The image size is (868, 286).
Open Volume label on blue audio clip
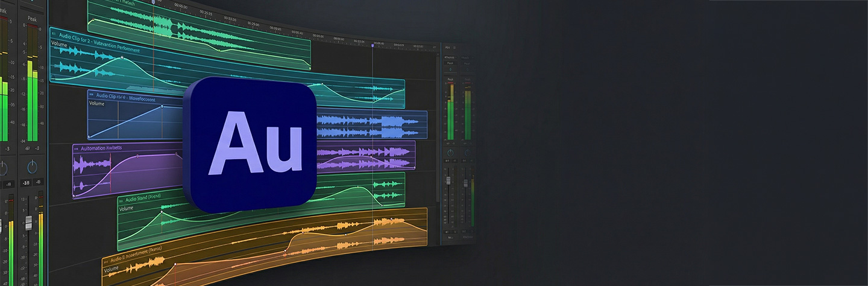pyautogui.click(x=97, y=104)
